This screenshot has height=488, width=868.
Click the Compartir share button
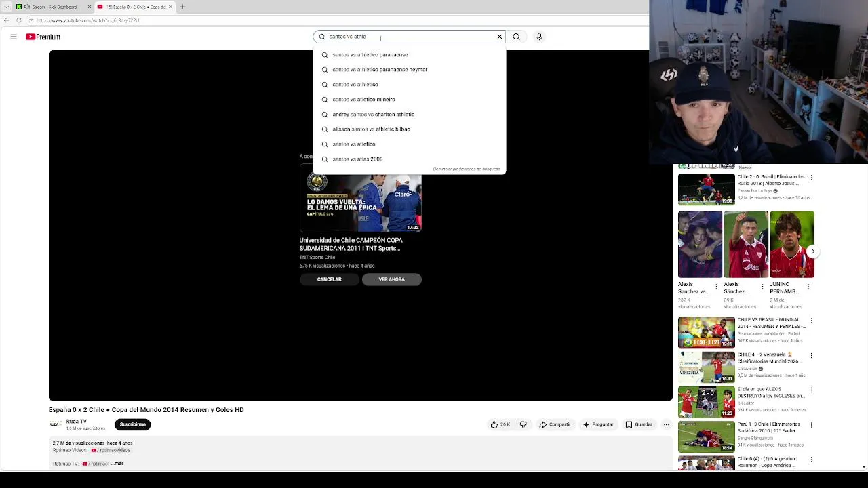[x=555, y=424]
